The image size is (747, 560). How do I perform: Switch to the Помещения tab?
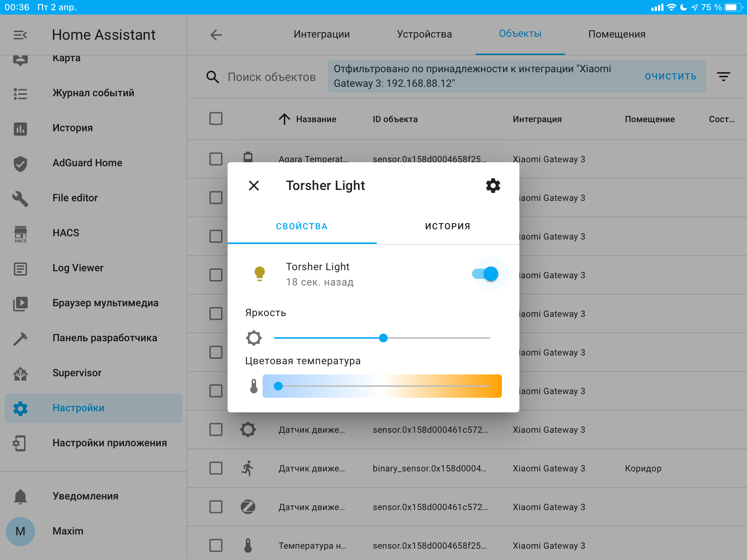(617, 34)
